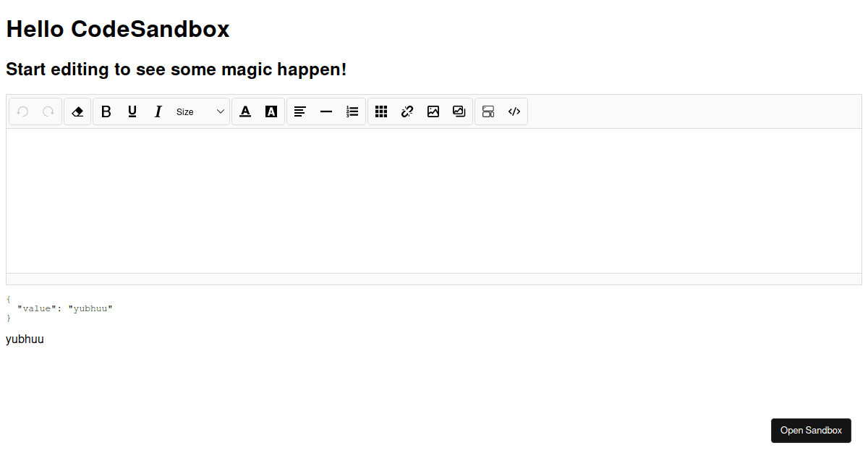This screenshot has height=456, width=868.
Task: Select the eraser remove-format tool
Action: pyautogui.click(x=77, y=111)
